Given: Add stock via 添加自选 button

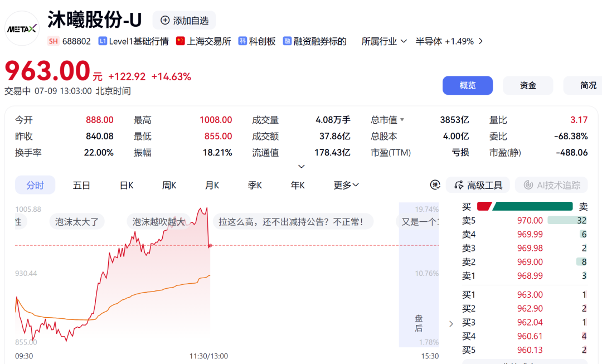Looking at the screenshot, I should [185, 21].
